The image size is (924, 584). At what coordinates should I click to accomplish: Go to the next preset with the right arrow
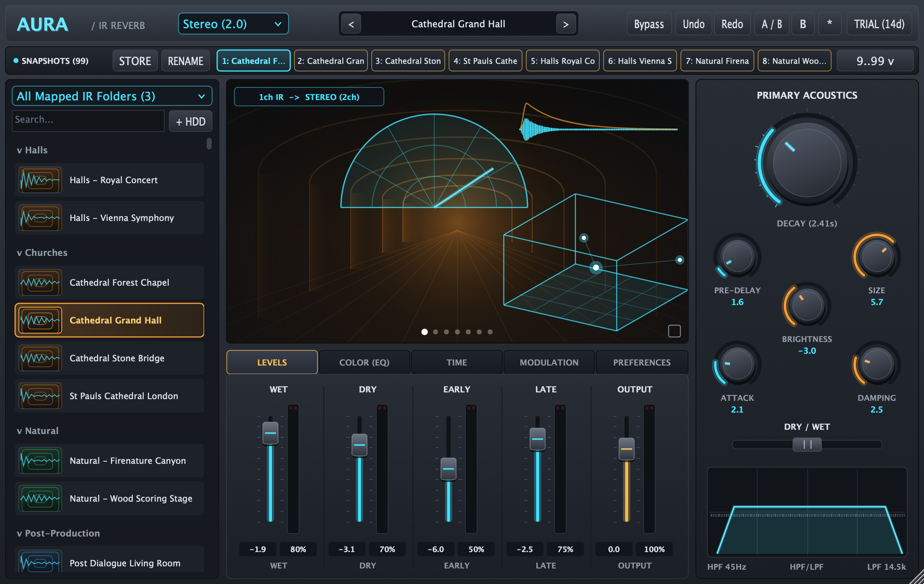point(566,24)
